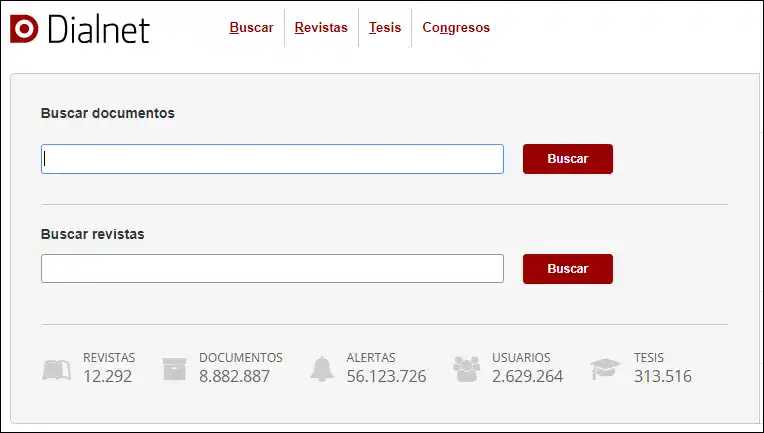Focus the Buscar documentos search field
This screenshot has width=764, height=433.
click(272, 159)
